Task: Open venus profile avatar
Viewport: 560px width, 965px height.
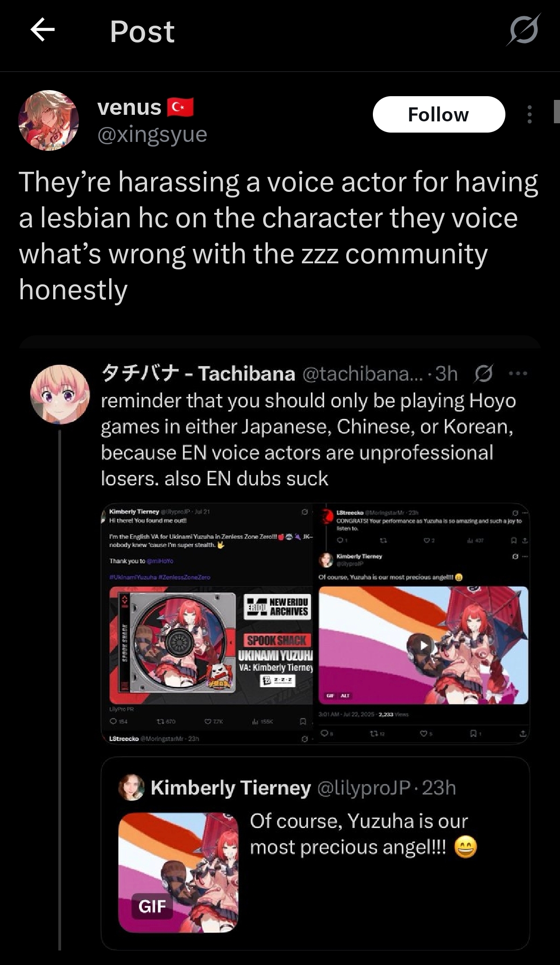Action: click(49, 120)
